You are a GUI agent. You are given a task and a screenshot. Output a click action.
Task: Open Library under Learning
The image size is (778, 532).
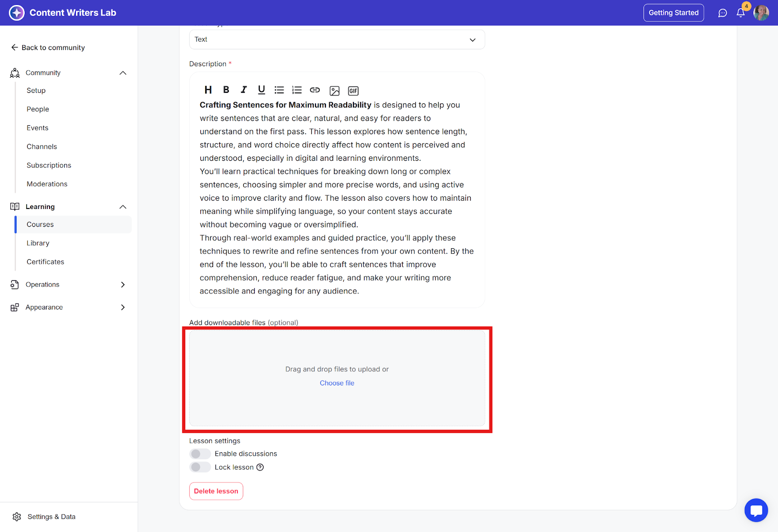[38, 243]
